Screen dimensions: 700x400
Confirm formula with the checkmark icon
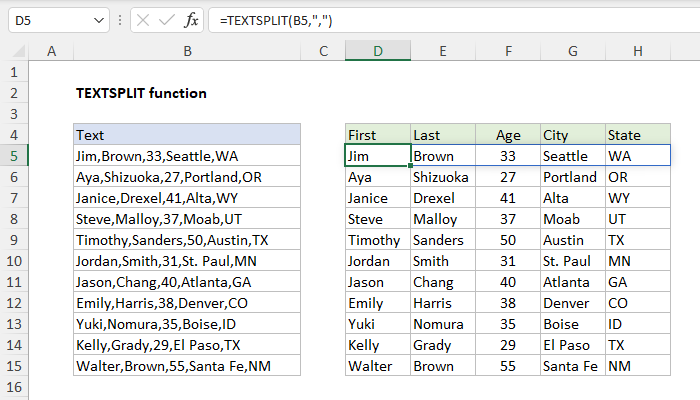[x=167, y=21]
